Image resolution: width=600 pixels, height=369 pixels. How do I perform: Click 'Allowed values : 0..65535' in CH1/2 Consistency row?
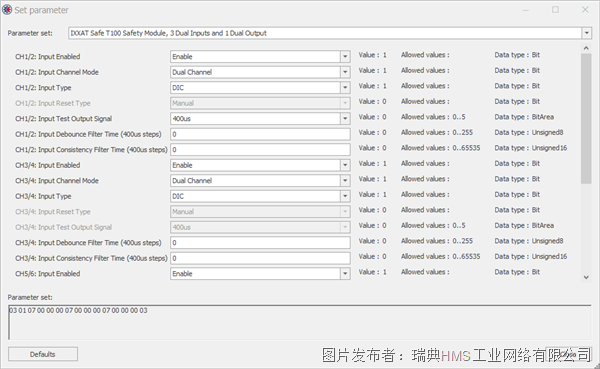click(x=440, y=148)
